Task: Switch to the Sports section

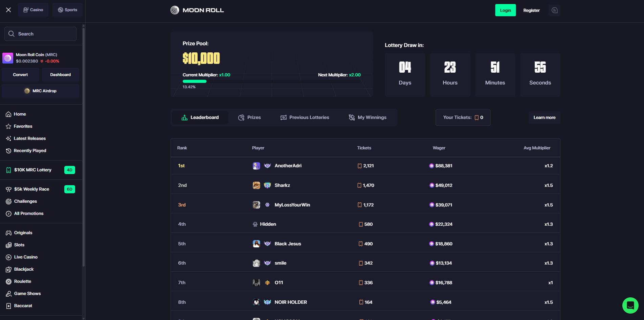Action: point(68,10)
